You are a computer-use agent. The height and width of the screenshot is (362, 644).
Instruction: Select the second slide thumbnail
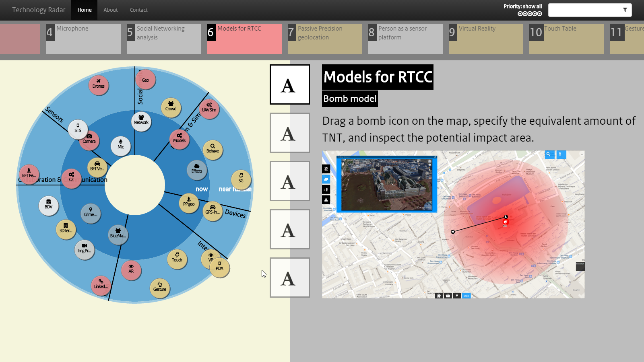(290, 133)
